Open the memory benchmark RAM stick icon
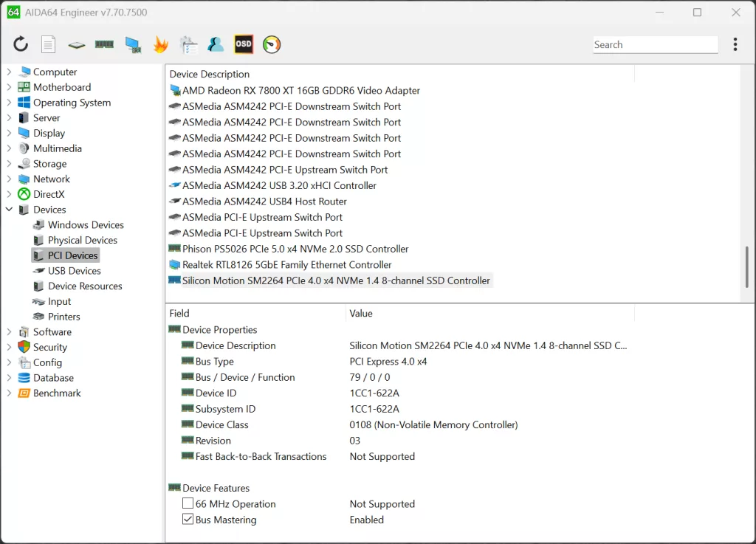The width and height of the screenshot is (756, 544). click(104, 44)
